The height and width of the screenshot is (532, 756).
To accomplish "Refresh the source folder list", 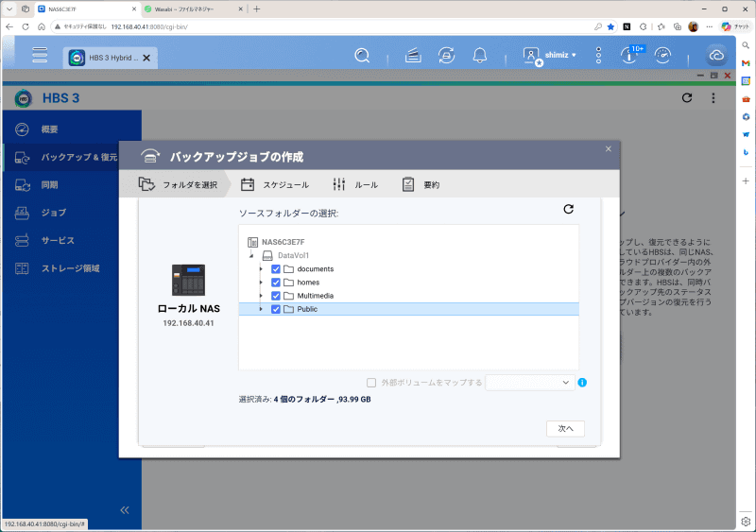I will (569, 209).
